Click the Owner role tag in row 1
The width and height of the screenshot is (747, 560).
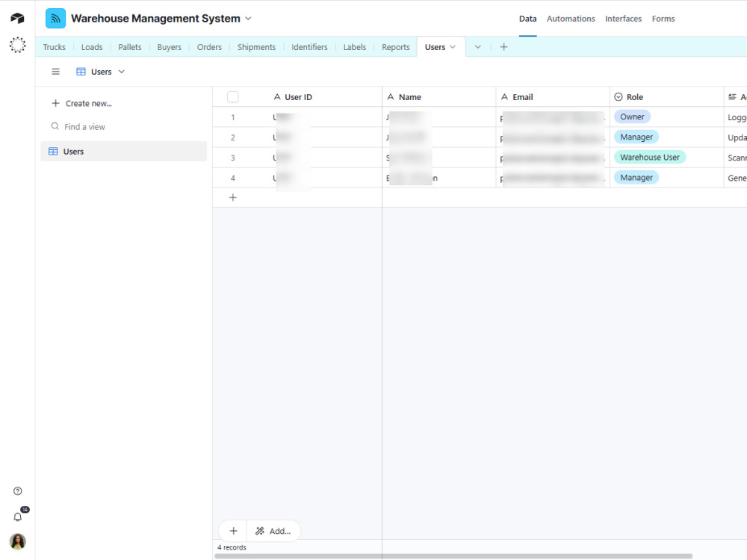point(632,116)
